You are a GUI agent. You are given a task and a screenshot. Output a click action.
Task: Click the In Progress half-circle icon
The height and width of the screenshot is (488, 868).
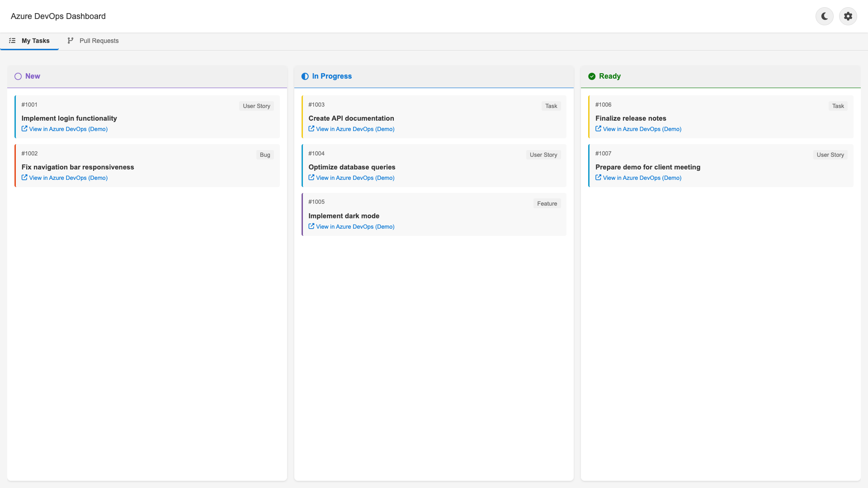pos(305,76)
